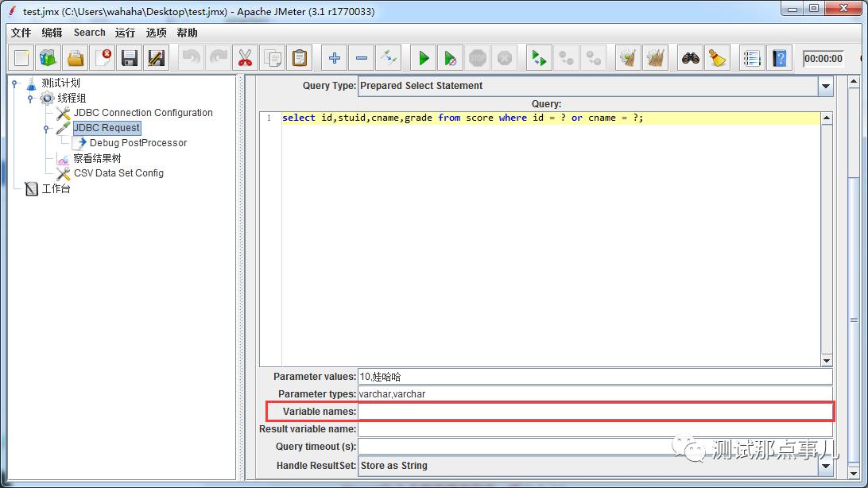
Task: Click the Parameter values field
Action: click(x=595, y=377)
